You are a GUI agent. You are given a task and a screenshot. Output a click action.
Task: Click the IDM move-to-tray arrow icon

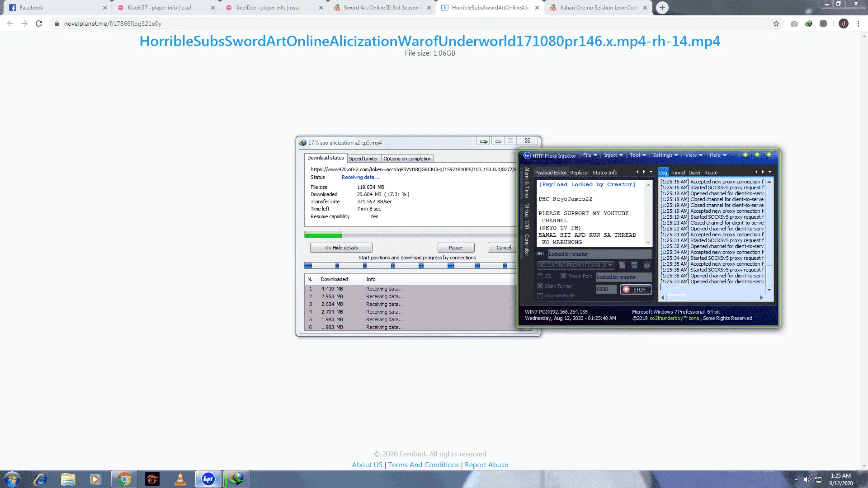tap(483, 141)
